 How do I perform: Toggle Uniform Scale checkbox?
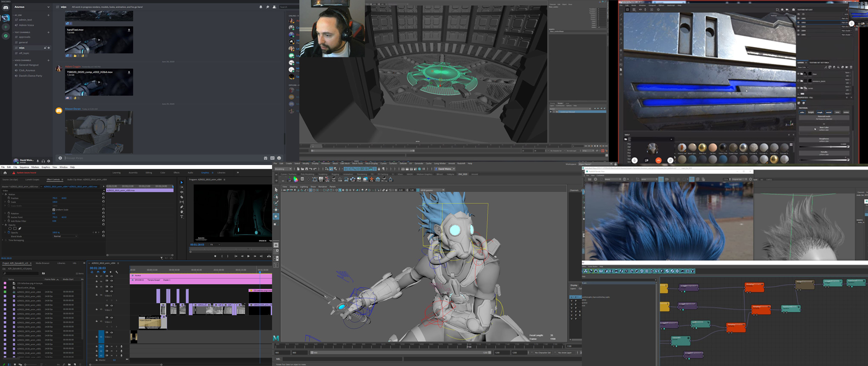pos(54,210)
